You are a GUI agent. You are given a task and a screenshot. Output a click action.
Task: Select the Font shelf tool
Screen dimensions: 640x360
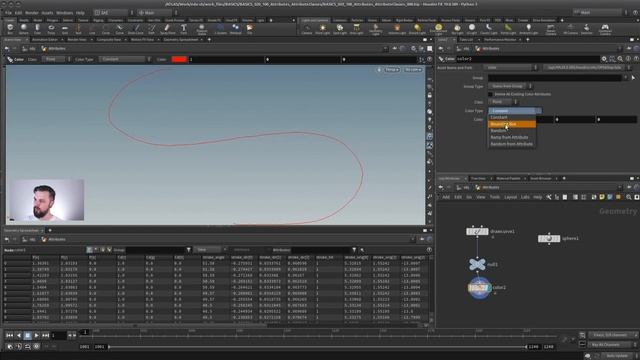(x=184, y=29)
